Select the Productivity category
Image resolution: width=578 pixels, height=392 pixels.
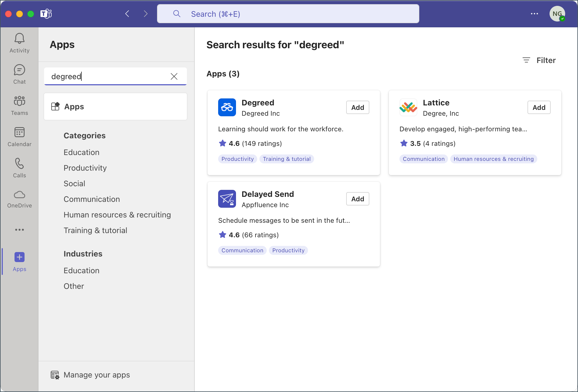pyautogui.click(x=85, y=168)
